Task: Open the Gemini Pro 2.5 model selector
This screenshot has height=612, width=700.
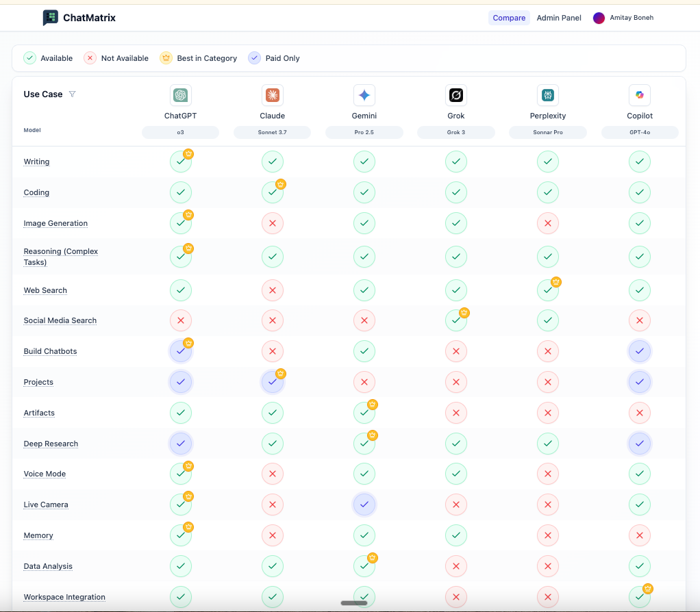Action: [364, 133]
